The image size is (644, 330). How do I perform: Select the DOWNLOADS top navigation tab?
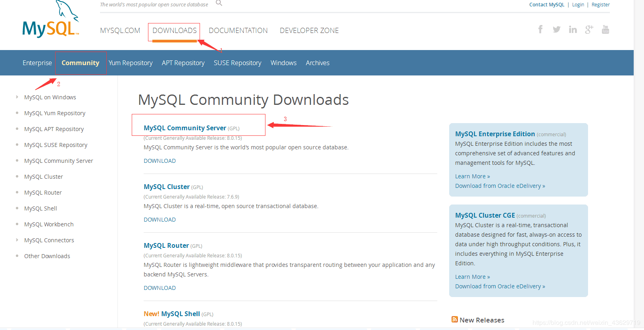pyautogui.click(x=174, y=31)
